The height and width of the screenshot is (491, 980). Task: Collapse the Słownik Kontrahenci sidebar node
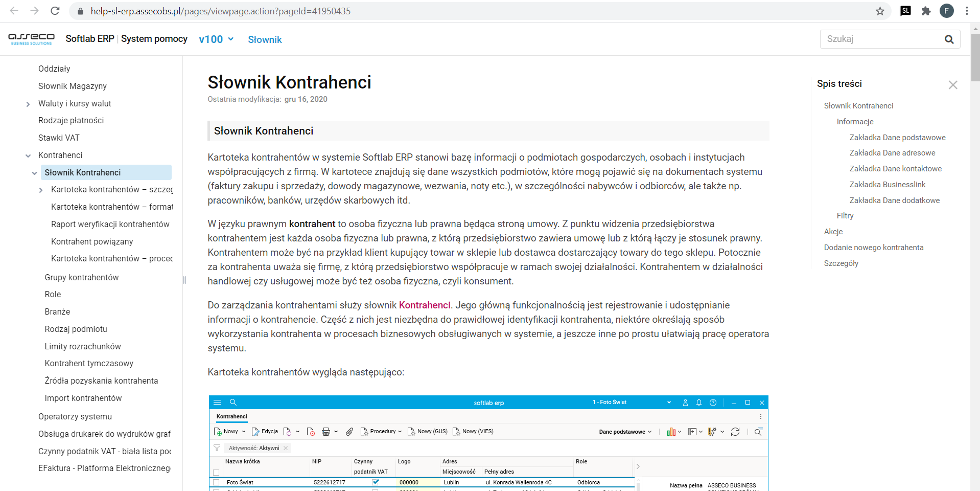35,173
